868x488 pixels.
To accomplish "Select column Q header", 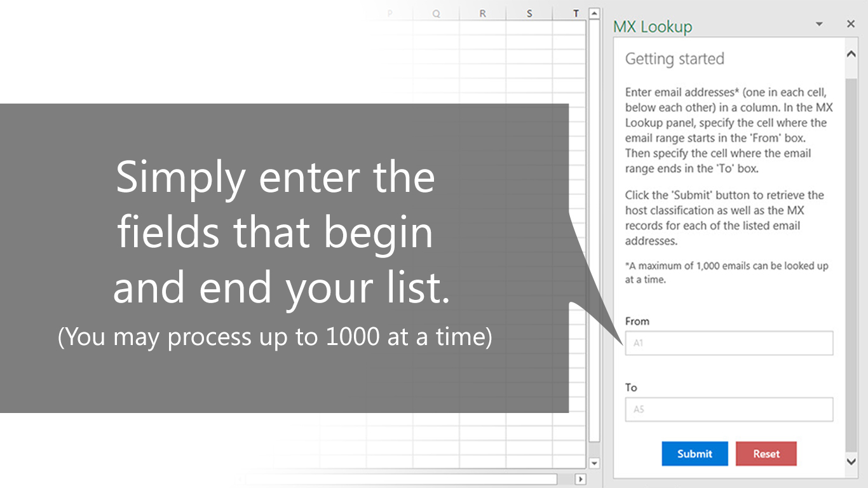I will coord(436,13).
